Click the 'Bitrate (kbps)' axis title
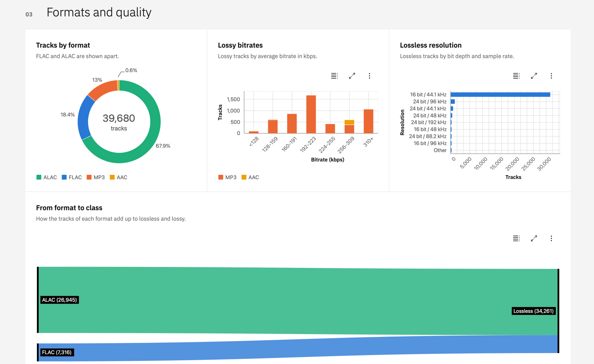The image size is (594, 364). tap(328, 160)
